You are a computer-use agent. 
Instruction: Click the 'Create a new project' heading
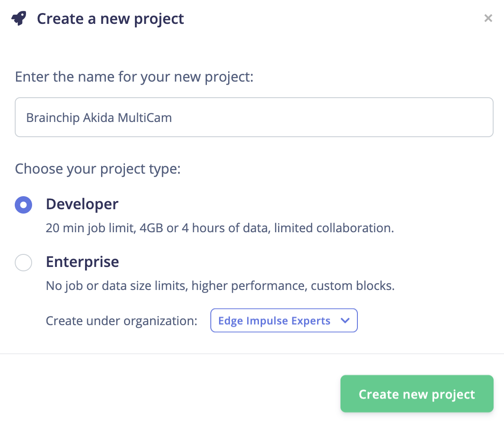(x=110, y=19)
